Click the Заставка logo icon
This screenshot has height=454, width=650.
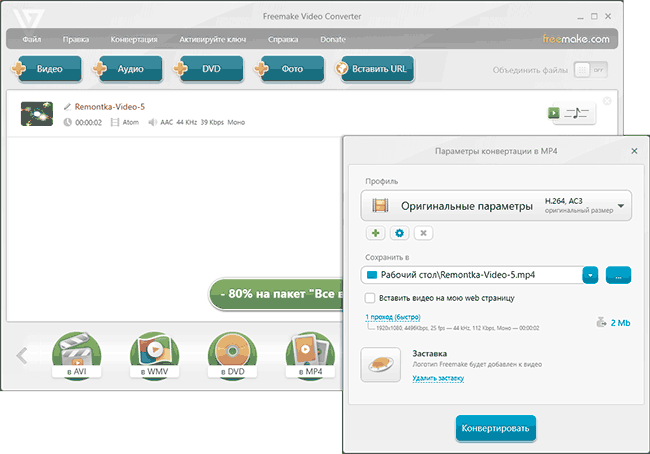click(381, 364)
